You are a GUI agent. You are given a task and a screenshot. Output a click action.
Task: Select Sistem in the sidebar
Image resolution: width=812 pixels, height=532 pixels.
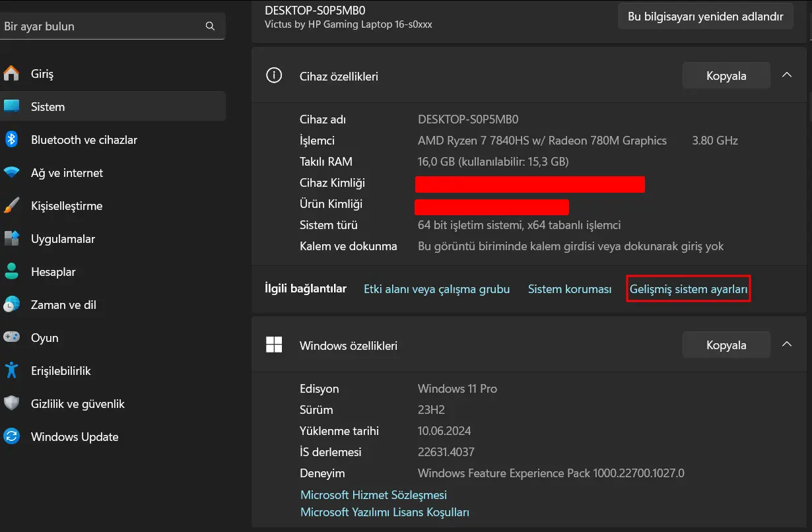pos(113,106)
